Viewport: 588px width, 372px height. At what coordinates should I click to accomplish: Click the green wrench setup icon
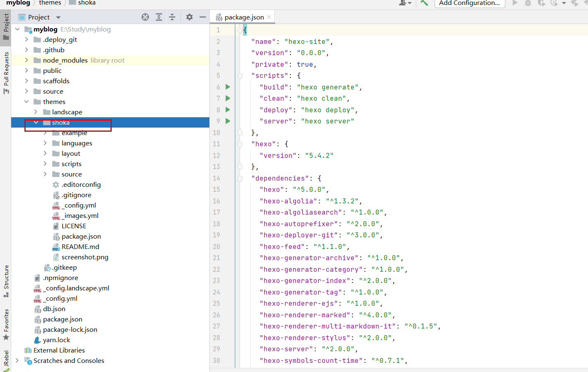424,3
